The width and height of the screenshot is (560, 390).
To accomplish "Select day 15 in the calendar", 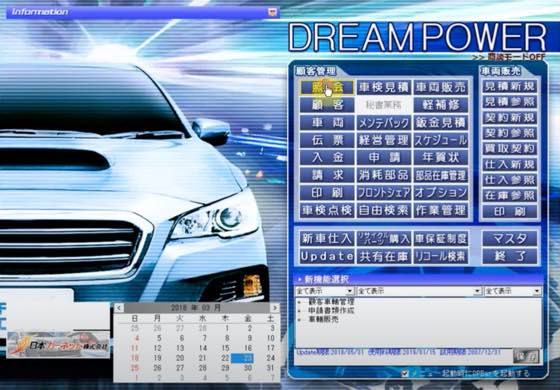I will tap(225, 348).
